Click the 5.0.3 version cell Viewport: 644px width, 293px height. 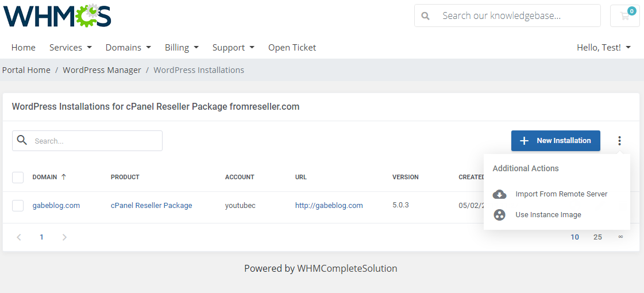400,205
